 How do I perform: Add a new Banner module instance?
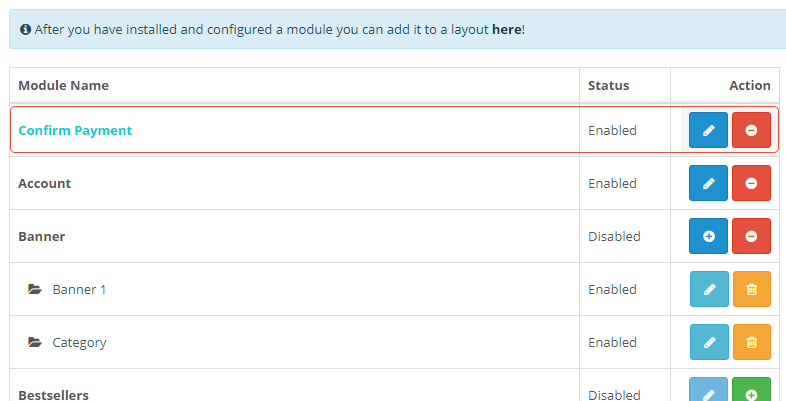(708, 236)
